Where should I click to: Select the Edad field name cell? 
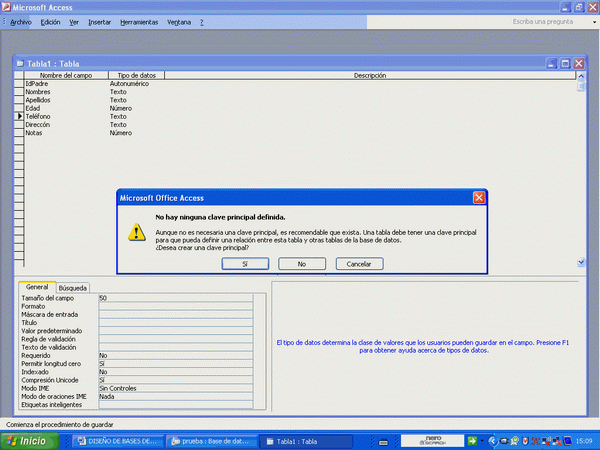tap(66, 108)
